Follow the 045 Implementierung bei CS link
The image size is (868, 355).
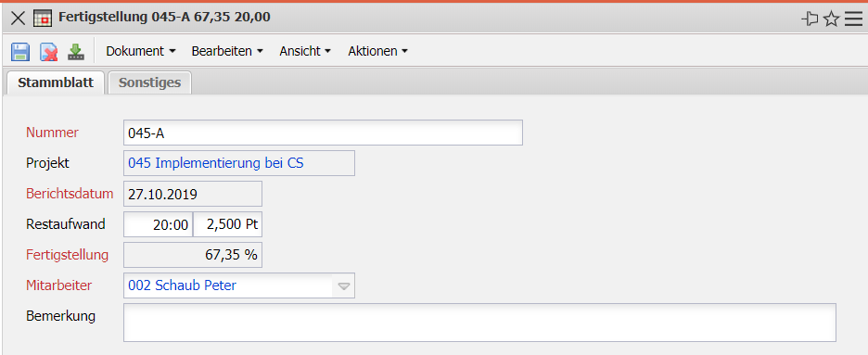click(216, 163)
